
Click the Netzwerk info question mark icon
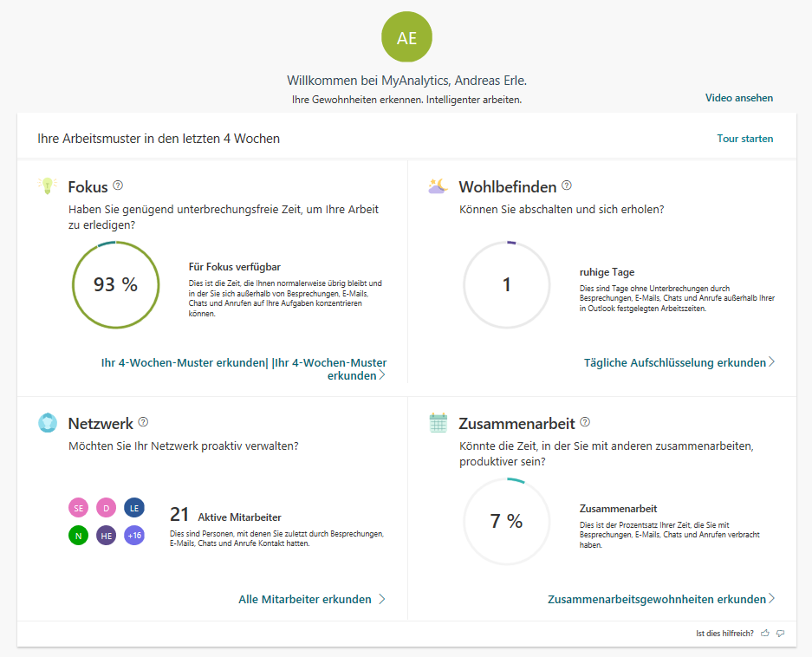[143, 422]
